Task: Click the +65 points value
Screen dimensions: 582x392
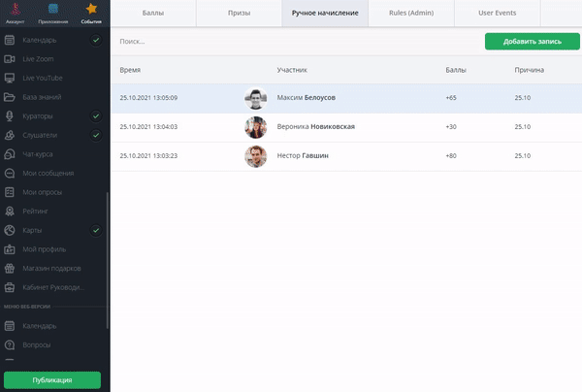Action: 451,98
